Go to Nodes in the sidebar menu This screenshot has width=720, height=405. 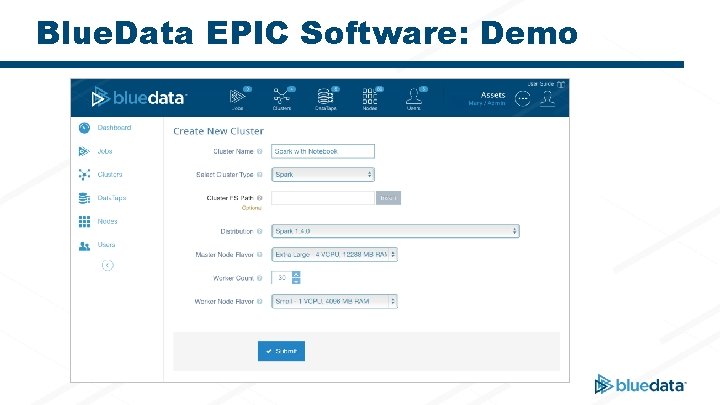pyautogui.click(x=107, y=221)
